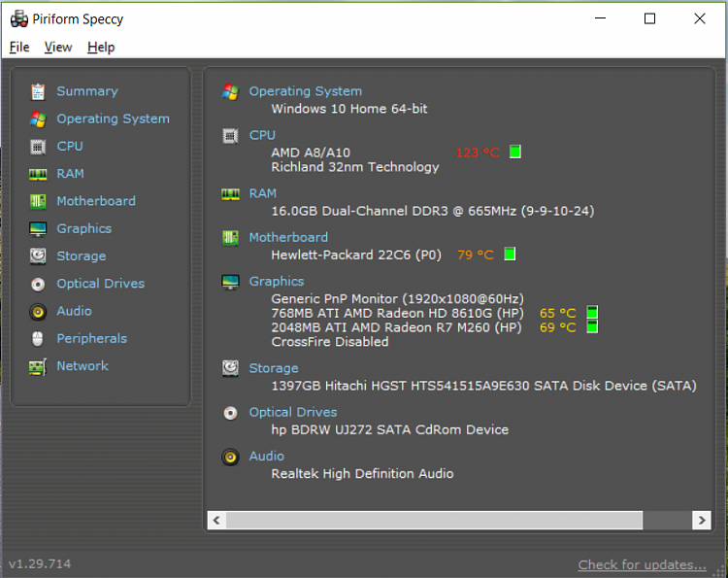Open Peripherals in the sidebar
This screenshot has height=578, width=728.
[91, 339]
